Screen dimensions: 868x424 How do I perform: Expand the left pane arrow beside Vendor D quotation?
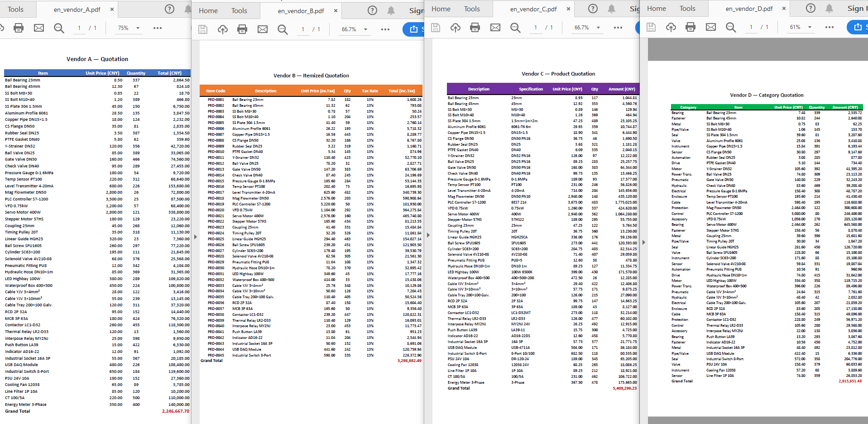pos(644,243)
